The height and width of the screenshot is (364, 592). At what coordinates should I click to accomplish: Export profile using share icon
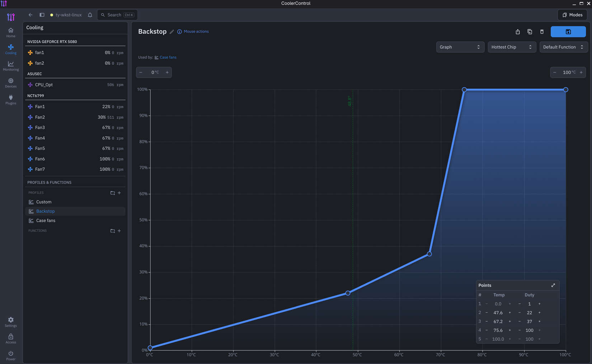click(x=518, y=32)
